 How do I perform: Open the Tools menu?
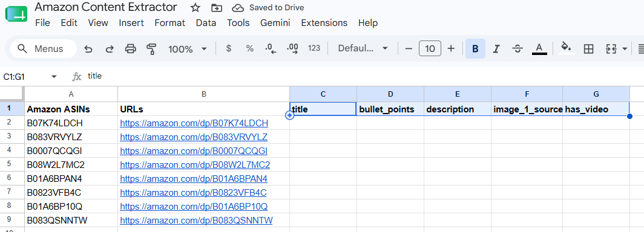238,23
